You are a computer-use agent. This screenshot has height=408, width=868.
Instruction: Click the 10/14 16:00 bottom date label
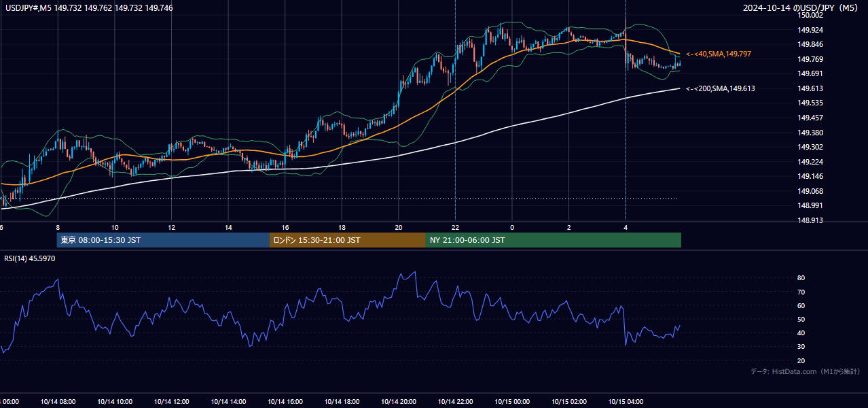click(285, 401)
